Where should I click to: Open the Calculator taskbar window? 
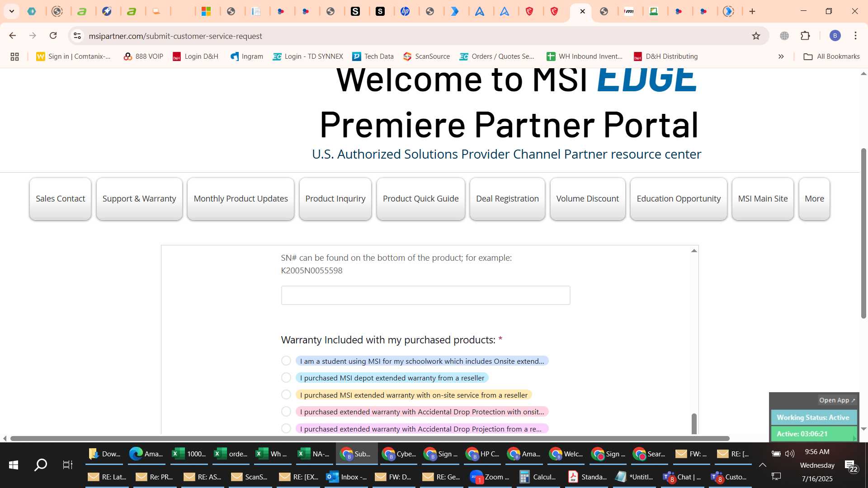click(538, 477)
